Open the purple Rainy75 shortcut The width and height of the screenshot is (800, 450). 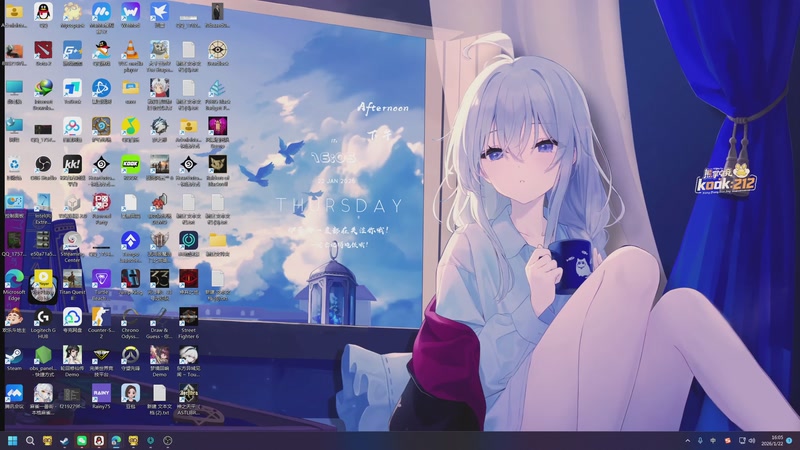(x=101, y=393)
